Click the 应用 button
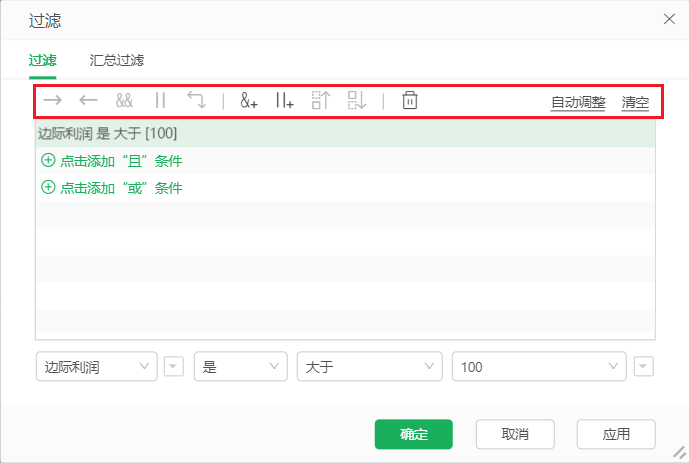689x463 pixels. [616, 434]
